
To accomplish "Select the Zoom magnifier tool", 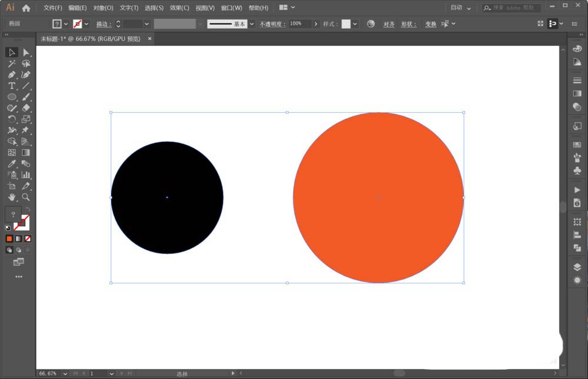I will tap(26, 197).
